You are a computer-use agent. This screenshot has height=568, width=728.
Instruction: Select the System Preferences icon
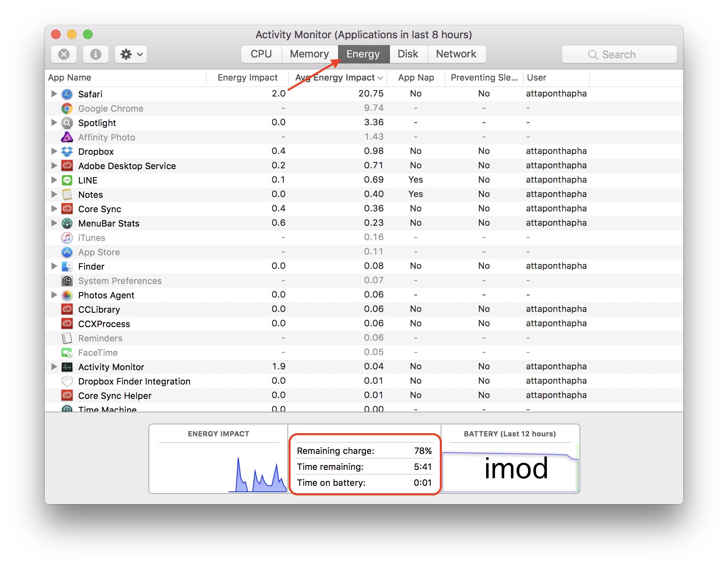coord(67,280)
